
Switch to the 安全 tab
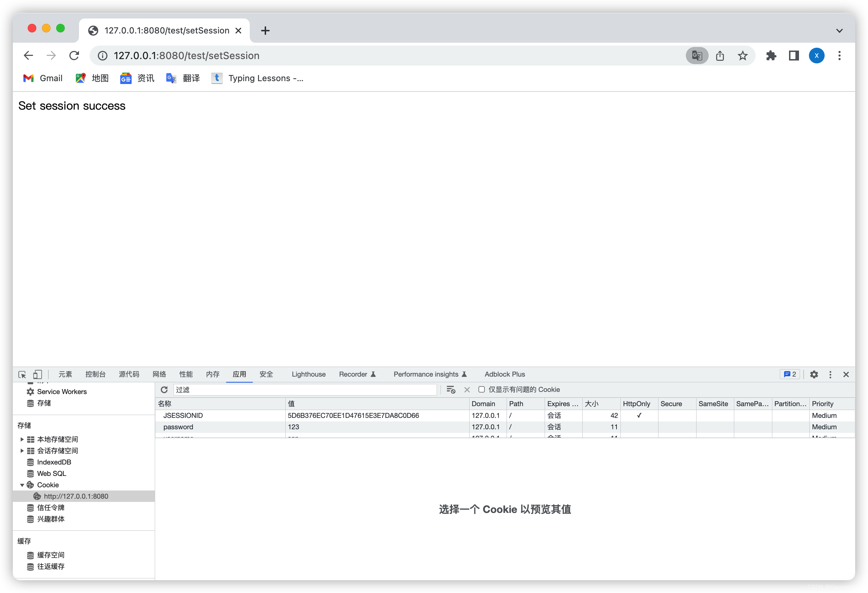266,374
